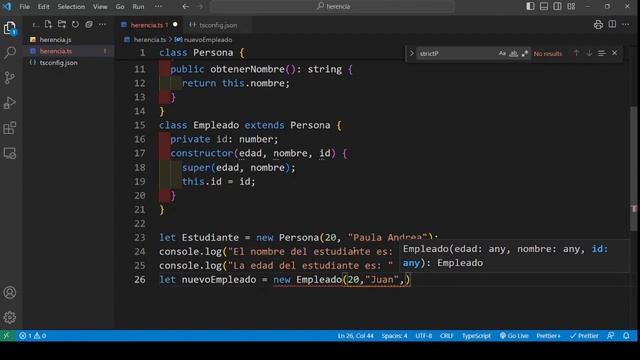
Task: Create a new file in Explorer
Action: coord(48,24)
